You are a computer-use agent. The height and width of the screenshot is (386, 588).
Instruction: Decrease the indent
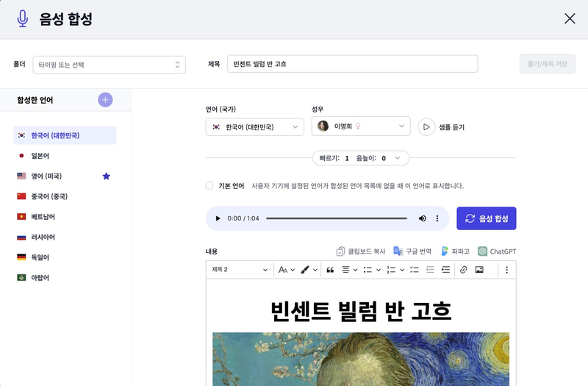(430, 270)
